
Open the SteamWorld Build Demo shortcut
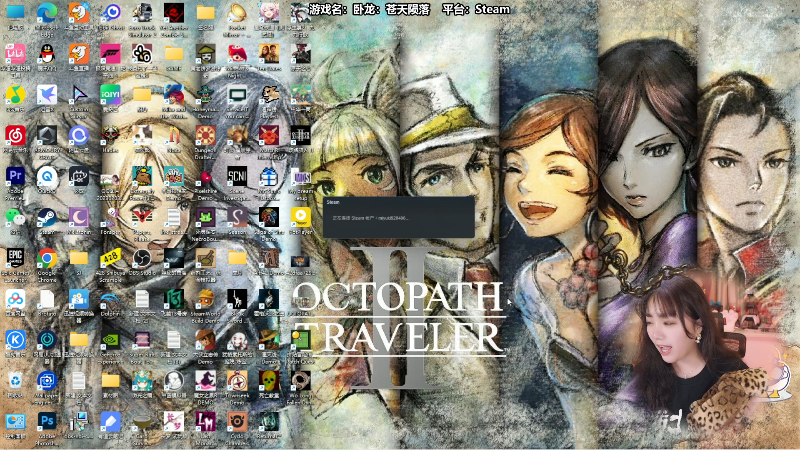205,299
